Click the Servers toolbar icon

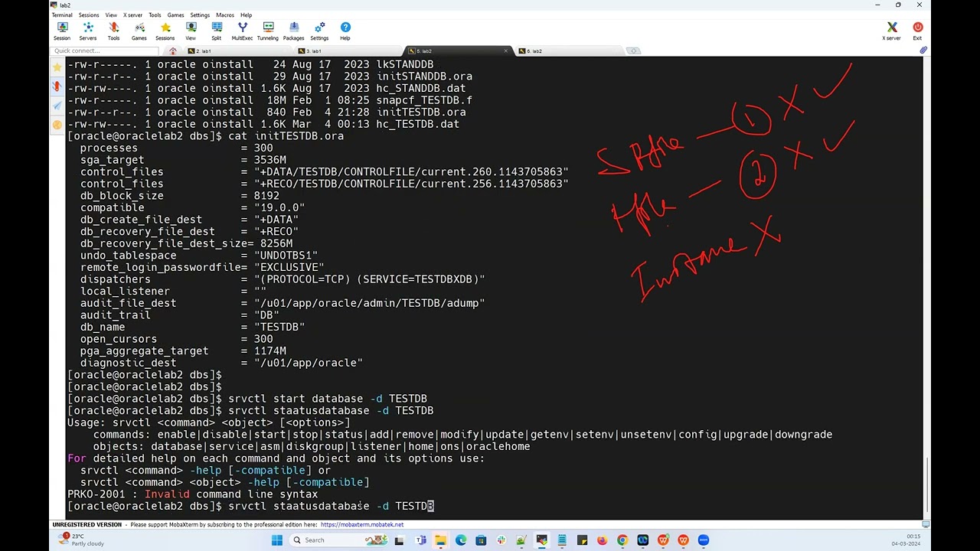(x=88, y=31)
